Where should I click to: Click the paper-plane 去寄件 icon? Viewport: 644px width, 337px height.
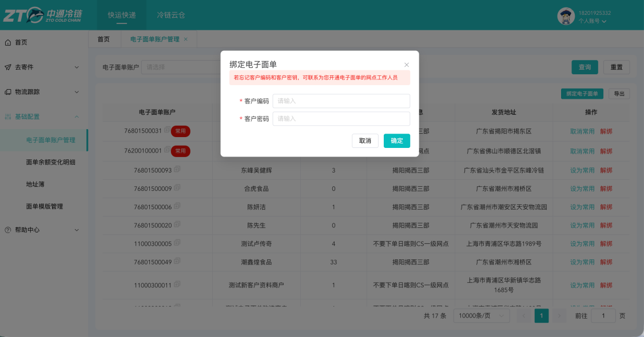click(x=8, y=67)
